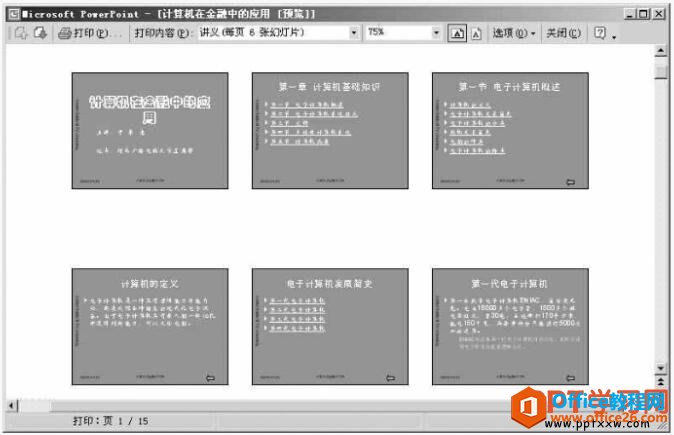The image size is (674, 435).
Task: Click horizontal scrollbar left arrow
Action: tap(12, 405)
